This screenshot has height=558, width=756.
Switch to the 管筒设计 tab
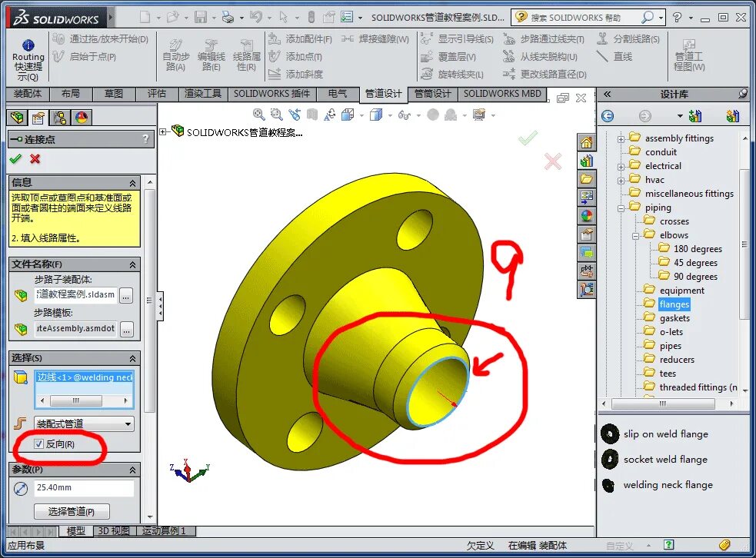tap(433, 94)
